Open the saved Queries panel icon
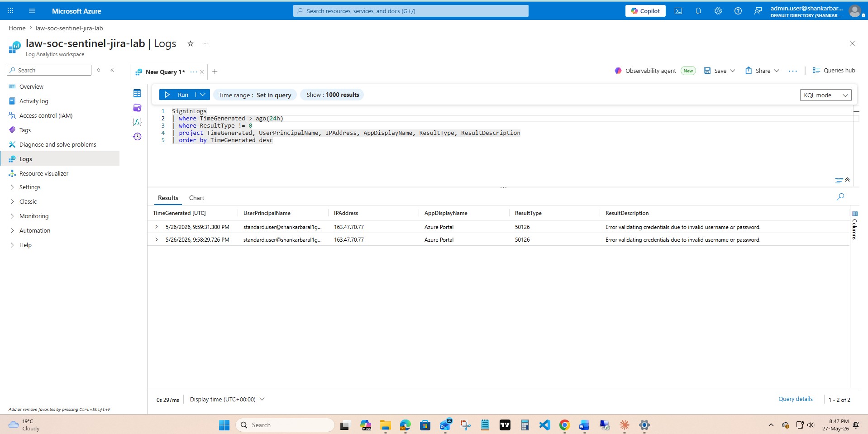This screenshot has width=868, height=434. pos(137,108)
